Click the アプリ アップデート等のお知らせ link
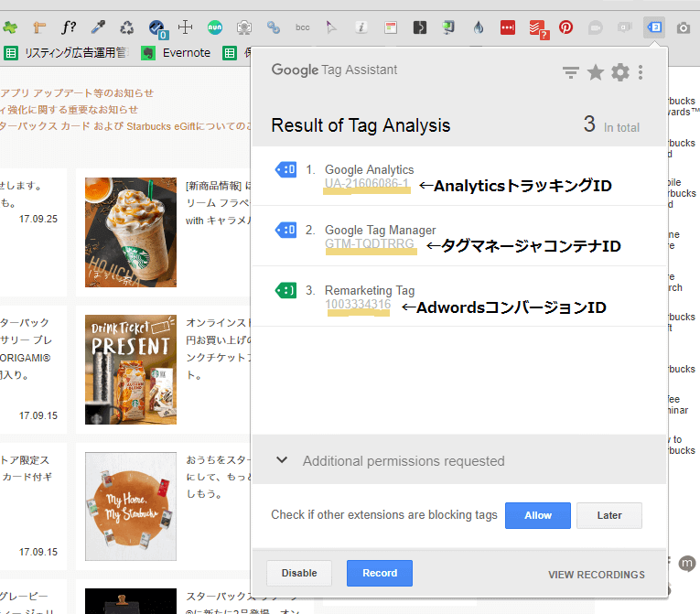Screen dimensions: 700x614 coord(77,93)
